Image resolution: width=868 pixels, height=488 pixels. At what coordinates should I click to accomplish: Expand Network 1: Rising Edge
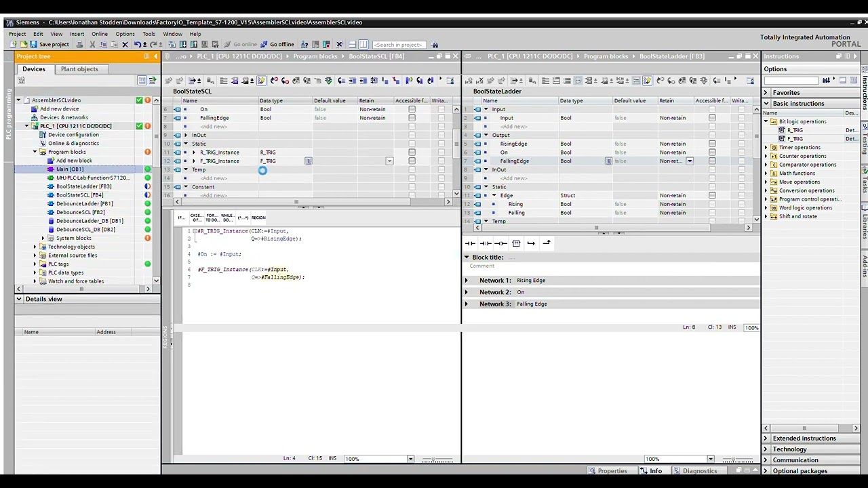[466, 280]
